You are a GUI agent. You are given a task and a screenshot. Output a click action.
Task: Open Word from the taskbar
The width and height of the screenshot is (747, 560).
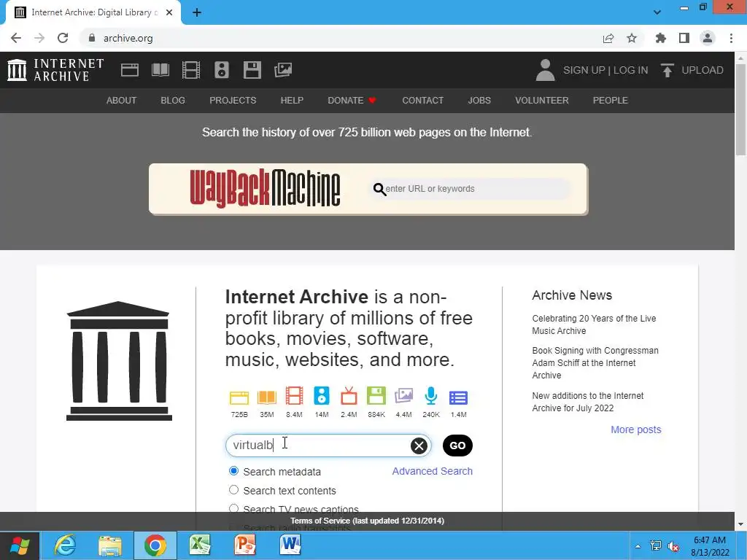(290, 545)
